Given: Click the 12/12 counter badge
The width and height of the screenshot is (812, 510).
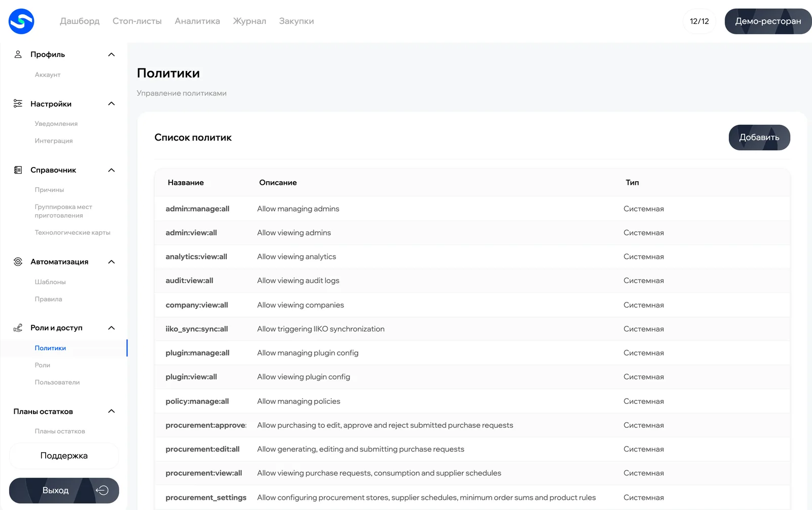Looking at the screenshot, I should click(x=699, y=21).
